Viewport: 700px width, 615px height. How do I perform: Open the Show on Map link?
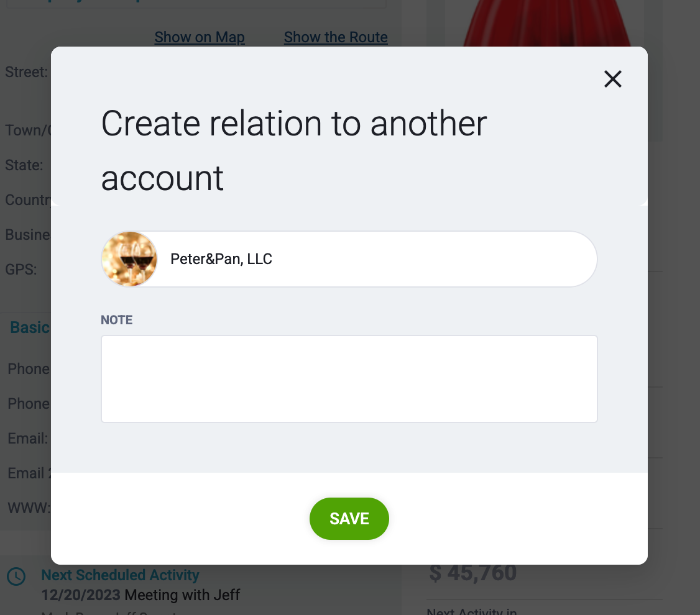[x=200, y=37]
